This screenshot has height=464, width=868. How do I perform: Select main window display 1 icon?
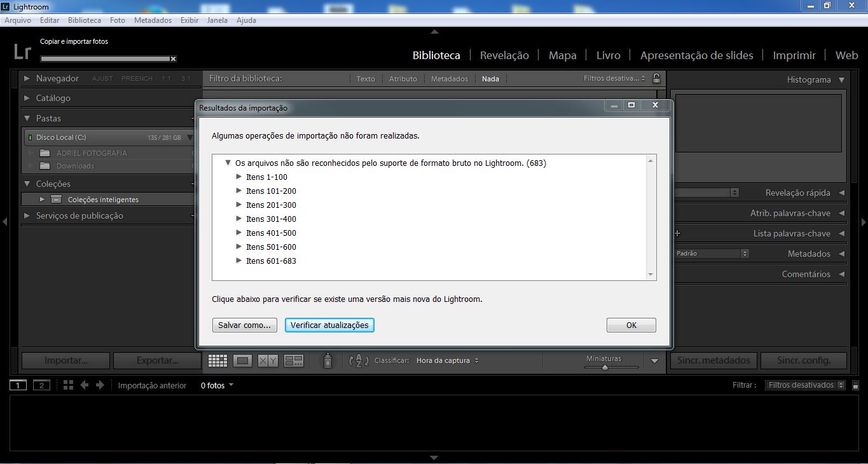tap(18, 385)
